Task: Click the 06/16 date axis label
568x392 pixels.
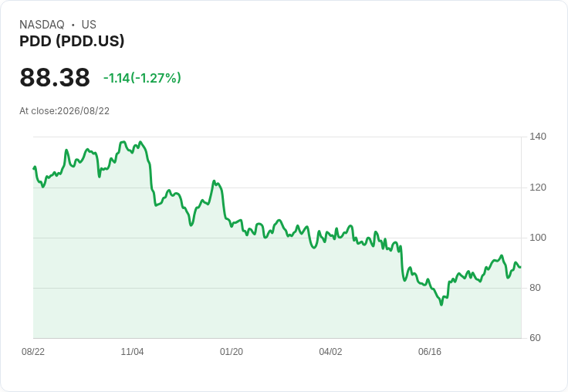Action: [x=430, y=351]
